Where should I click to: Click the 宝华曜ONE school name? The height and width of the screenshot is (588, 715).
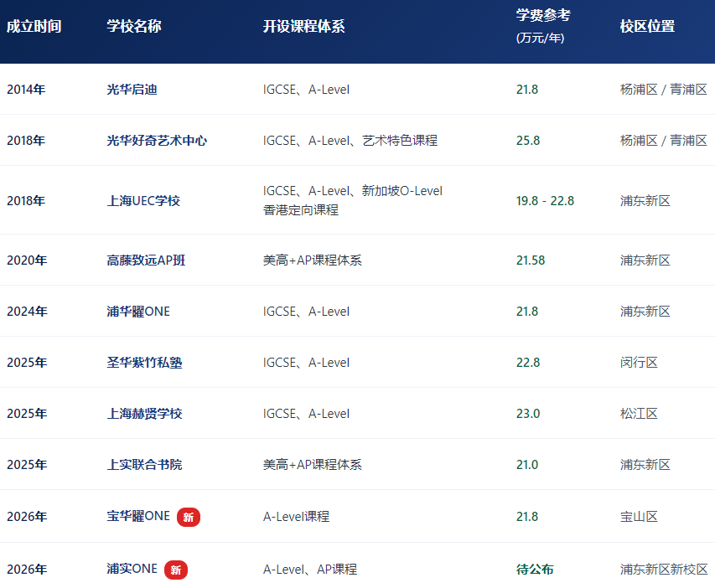139,517
